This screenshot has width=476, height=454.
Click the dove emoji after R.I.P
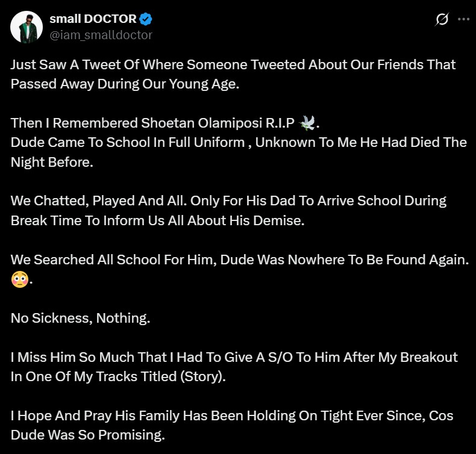[x=307, y=123]
